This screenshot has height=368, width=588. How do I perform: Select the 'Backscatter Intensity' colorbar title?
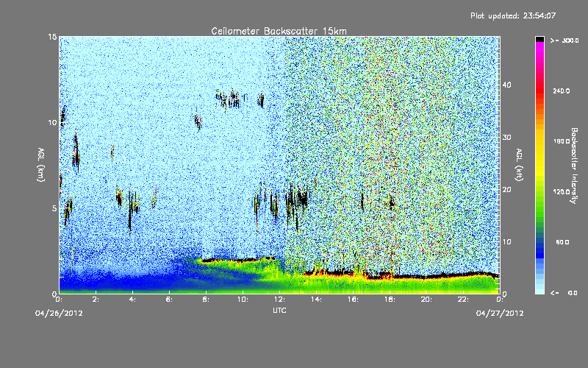574,166
